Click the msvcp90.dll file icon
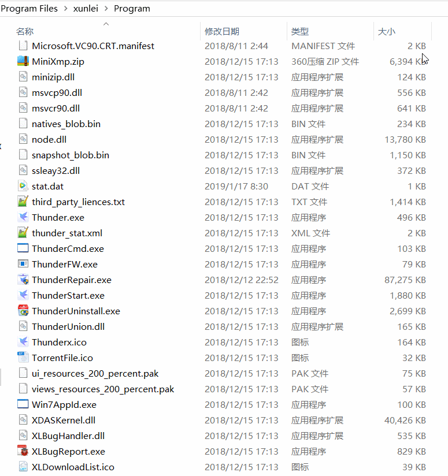Screen dimensions: 448x476 click(23, 92)
